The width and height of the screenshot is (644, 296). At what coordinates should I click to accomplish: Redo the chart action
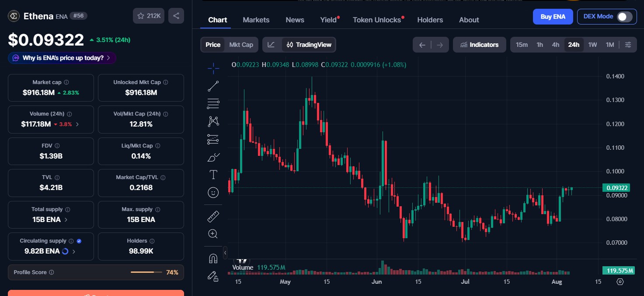point(440,45)
